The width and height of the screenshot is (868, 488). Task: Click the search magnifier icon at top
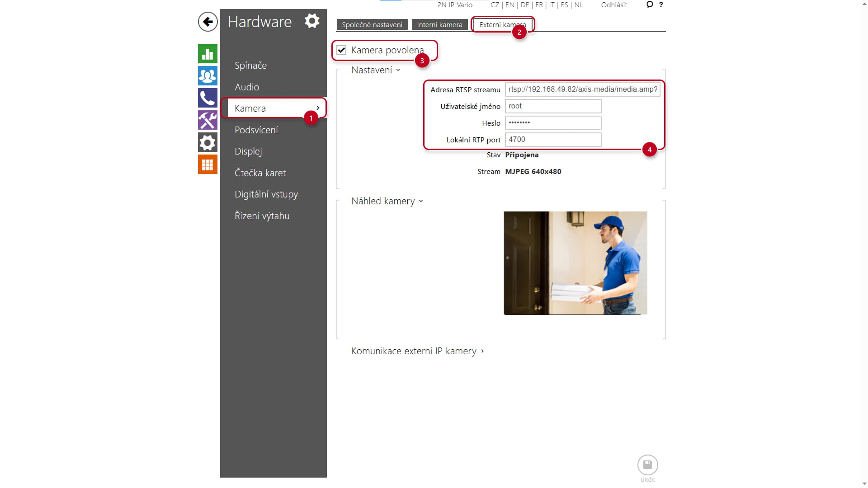pyautogui.click(x=650, y=5)
